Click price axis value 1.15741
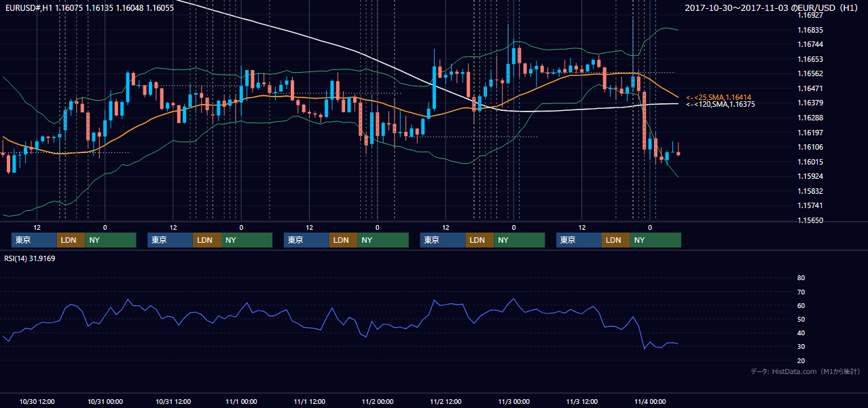This screenshot has width=868, height=408. pos(810,205)
